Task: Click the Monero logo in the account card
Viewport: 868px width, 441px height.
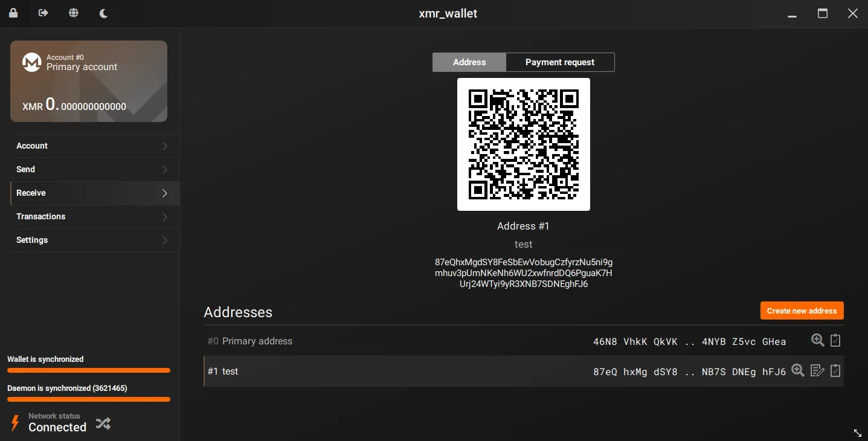Action: tap(32, 62)
